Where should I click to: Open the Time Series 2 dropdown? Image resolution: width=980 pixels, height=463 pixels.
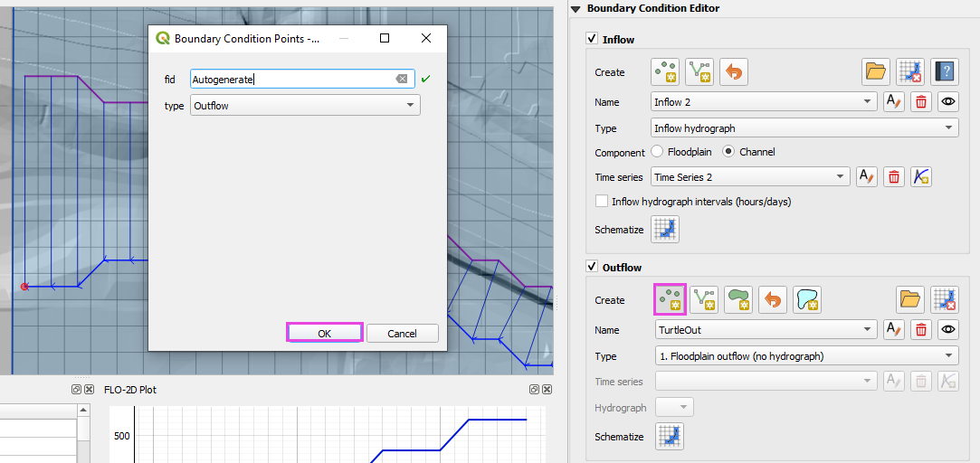pos(749,177)
